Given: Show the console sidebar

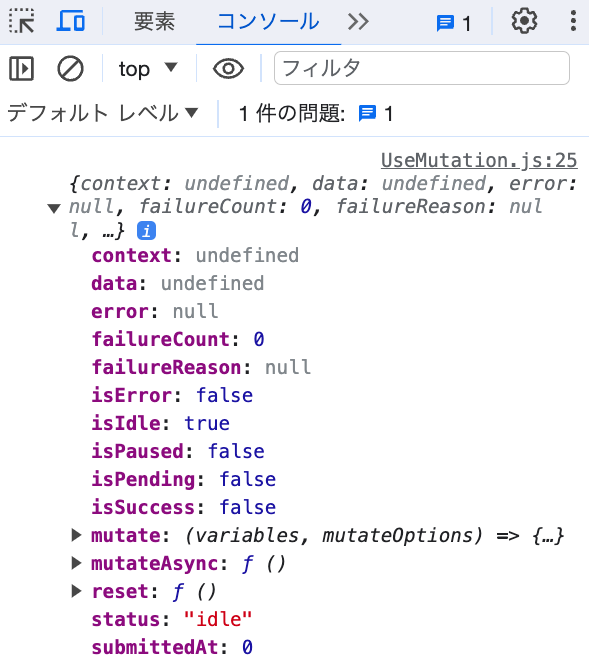Looking at the screenshot, I should [21, 68].
